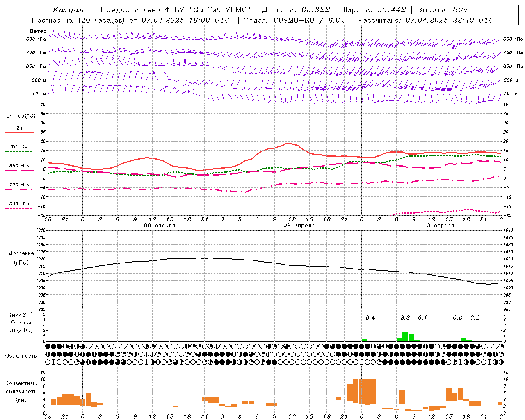The width and height of the screenshot is (525, 420).
Task: Click the "Давление" pressure label
Action: (x=21, y=253)
